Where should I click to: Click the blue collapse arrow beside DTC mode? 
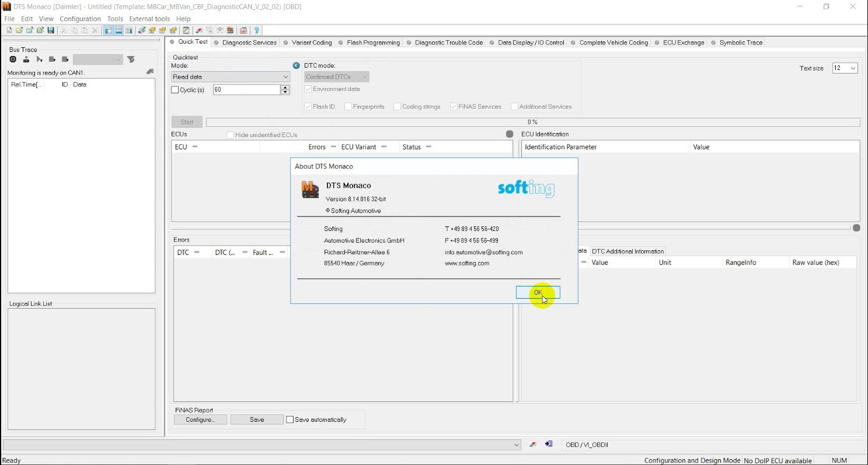point(296,65)
